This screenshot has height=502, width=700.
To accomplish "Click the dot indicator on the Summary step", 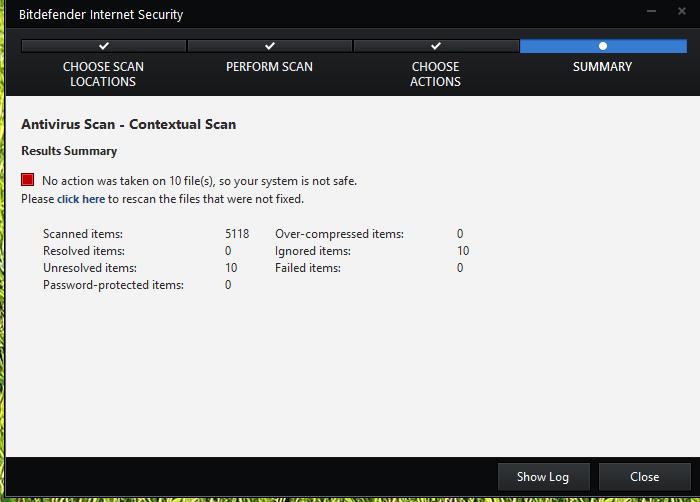I will 602,46.
